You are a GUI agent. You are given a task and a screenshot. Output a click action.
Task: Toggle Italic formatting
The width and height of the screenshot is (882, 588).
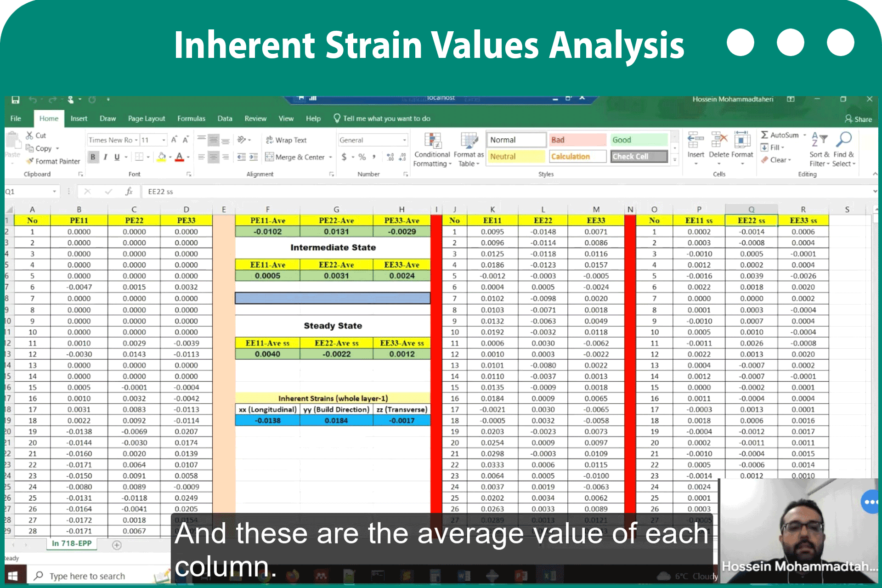click(x=105, y=157)
